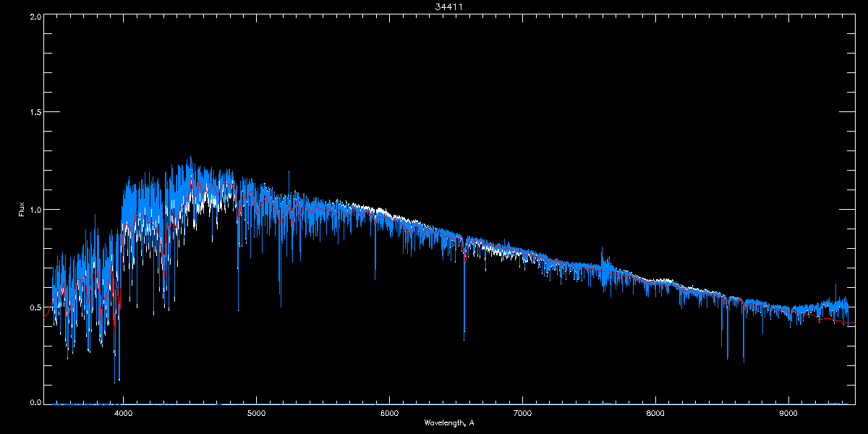Select the 7000 x-axis tick label
The width and height of the screenshot is (868, 434).
coord(522,414)
